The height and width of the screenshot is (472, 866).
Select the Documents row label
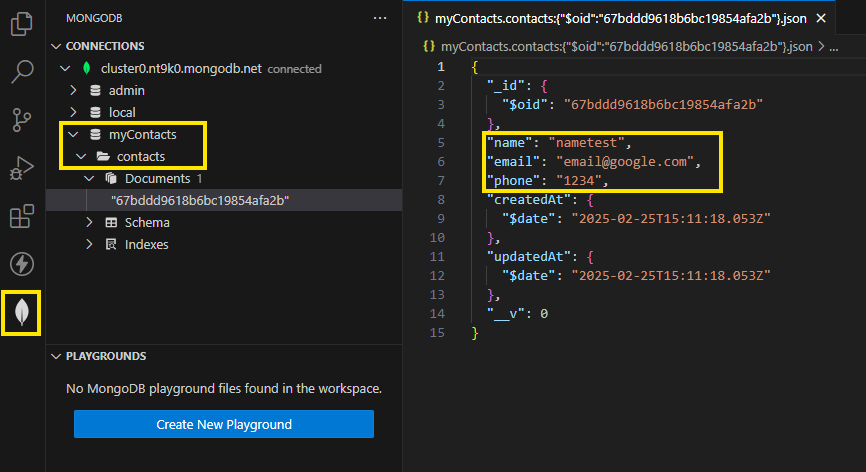tap(157, 178)
